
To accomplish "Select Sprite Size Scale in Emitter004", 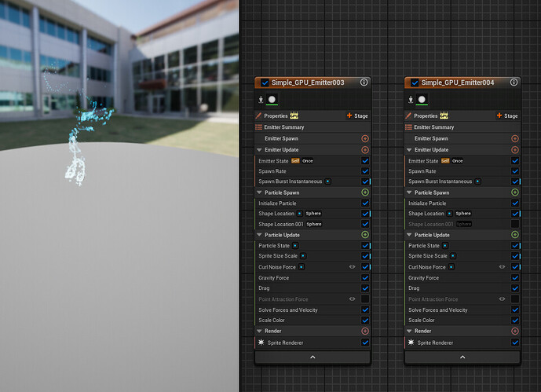I will pyautogui.click(x=462, y=255).
